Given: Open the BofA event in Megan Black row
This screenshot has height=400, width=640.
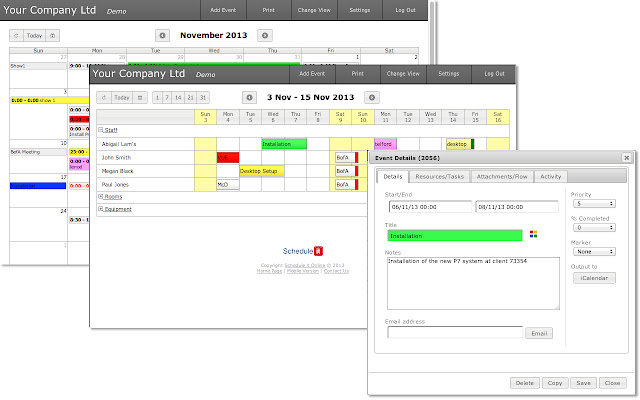Looking at the screenshot, I should click(x=347, y=171).
